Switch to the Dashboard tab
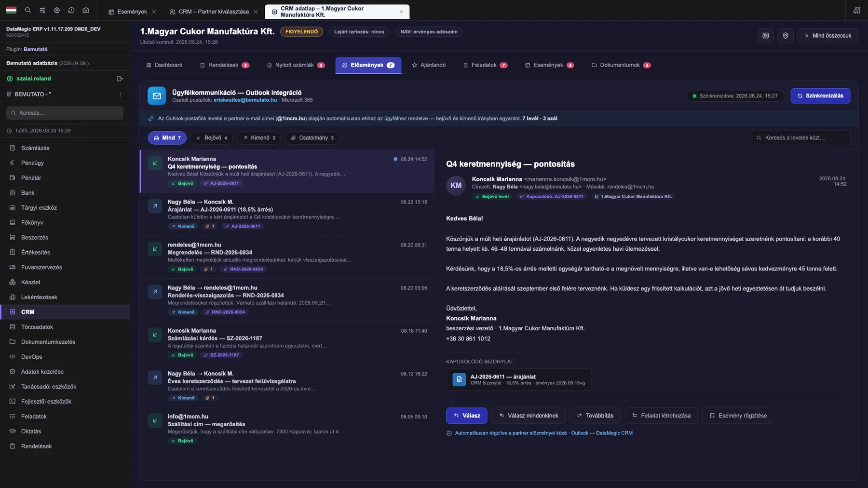Image resolution: width=868 pixels, height=488 pixels. tap(164, 65)
